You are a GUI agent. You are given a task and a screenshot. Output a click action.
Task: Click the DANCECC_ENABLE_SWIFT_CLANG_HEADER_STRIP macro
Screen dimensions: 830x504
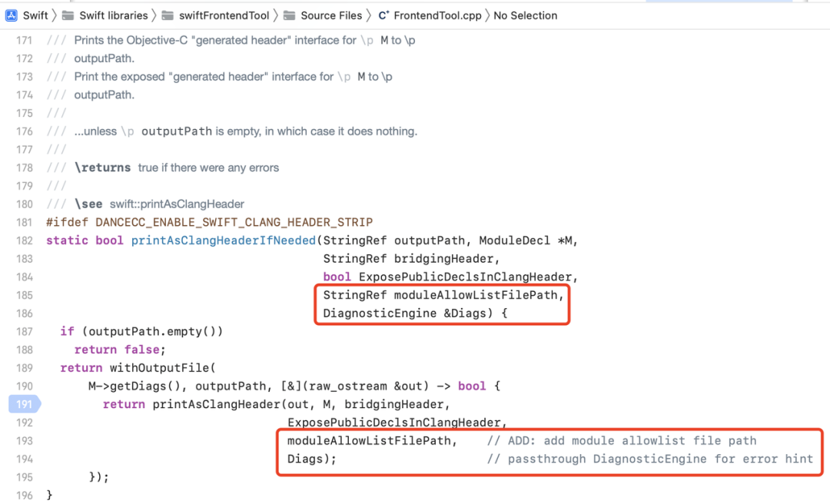[234, 222]
